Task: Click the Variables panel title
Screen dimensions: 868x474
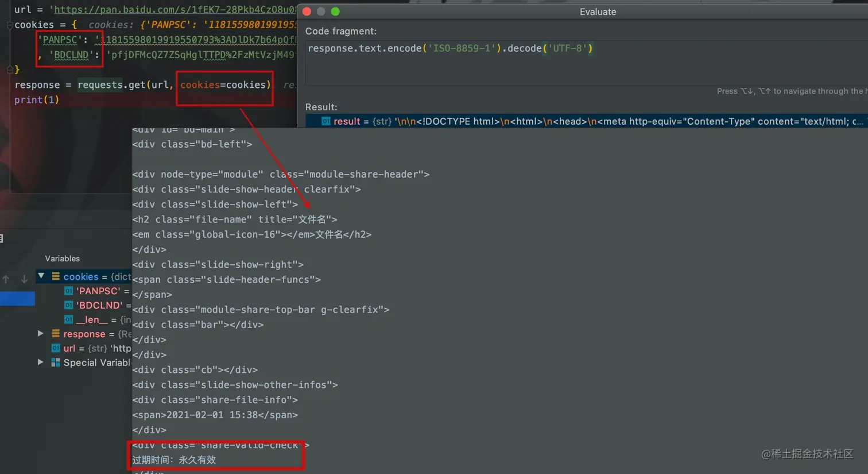Action: pyautogui.click(x=63, y=259)
